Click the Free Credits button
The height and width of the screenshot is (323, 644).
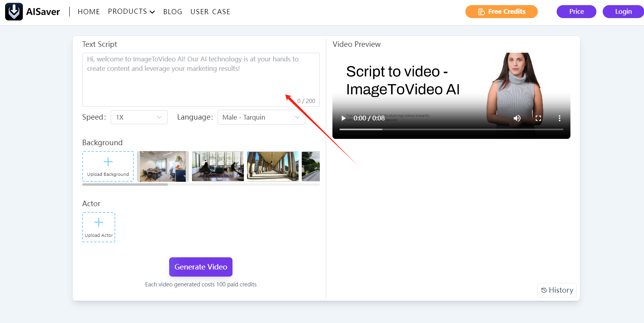click(x=502, y=12)
